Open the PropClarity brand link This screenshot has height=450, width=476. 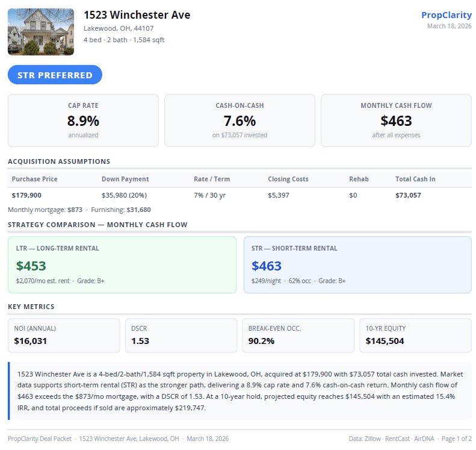(446, 15)
